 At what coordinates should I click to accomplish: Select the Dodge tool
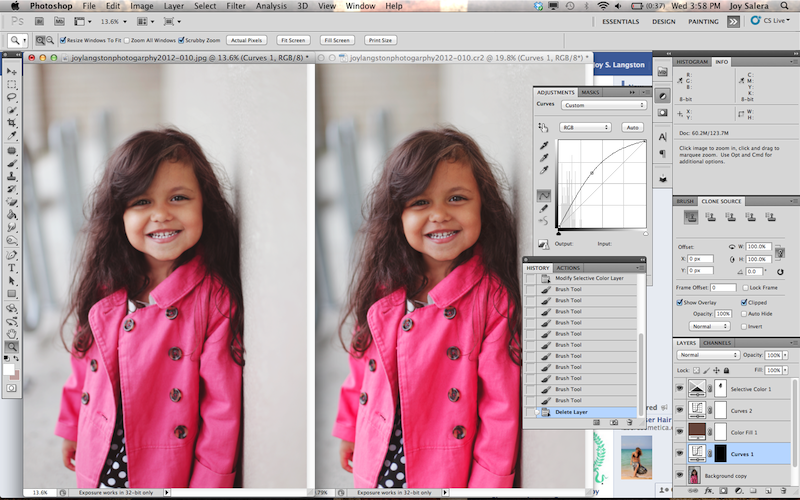click(x=12, y=240)
